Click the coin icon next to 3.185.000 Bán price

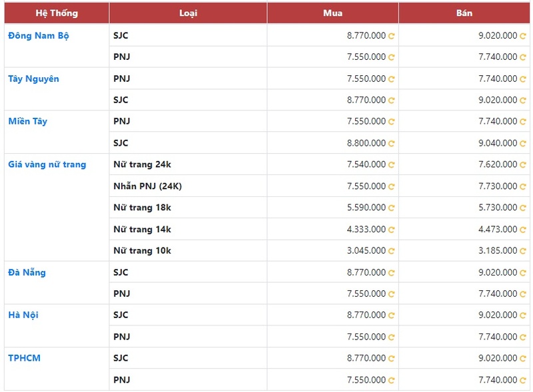[523, 251]
